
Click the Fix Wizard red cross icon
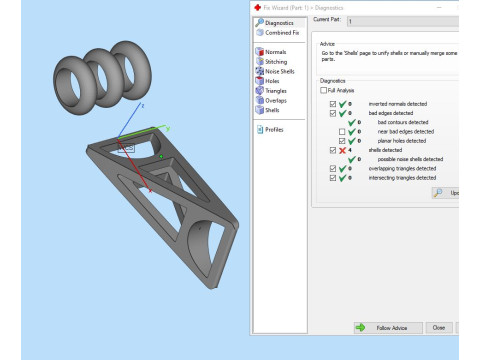point(257,7)
